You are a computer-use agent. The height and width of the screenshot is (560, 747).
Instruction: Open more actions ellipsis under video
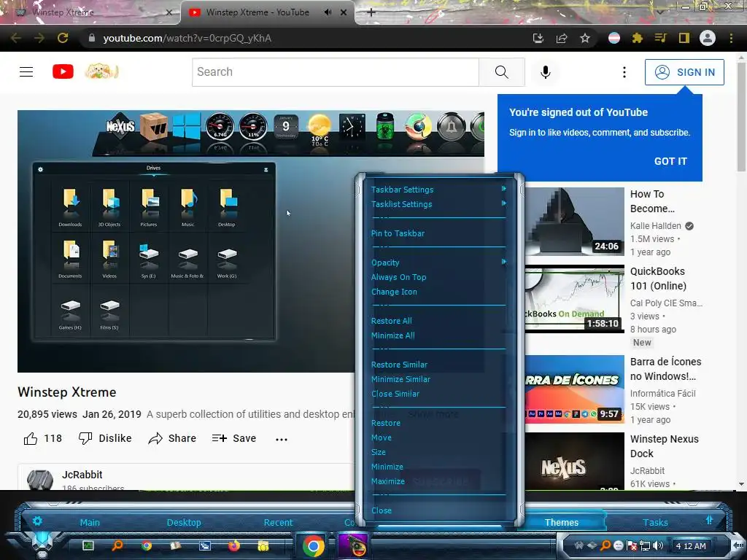click(282, 439)
